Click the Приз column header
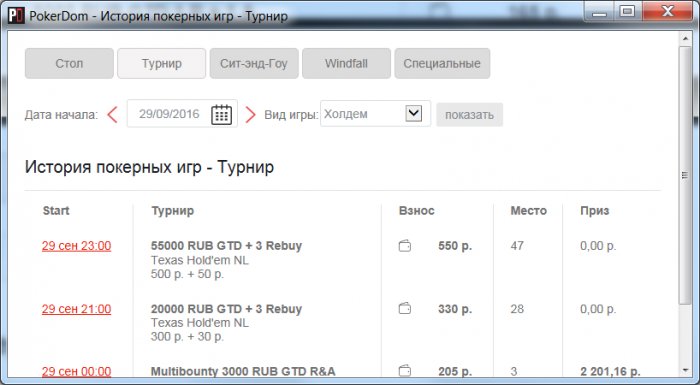Viewport: 700px width, 385px height. point(595,210)
